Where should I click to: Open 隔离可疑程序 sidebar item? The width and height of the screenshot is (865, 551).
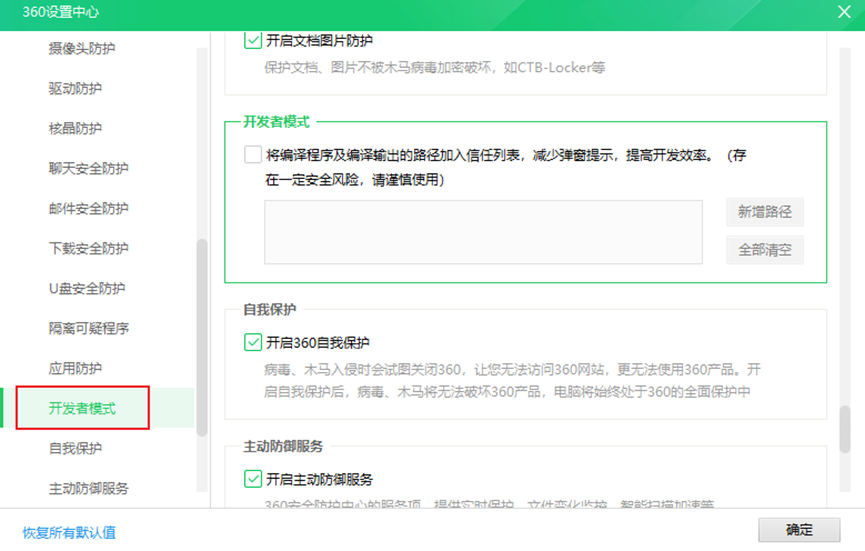tap(88, 328)
